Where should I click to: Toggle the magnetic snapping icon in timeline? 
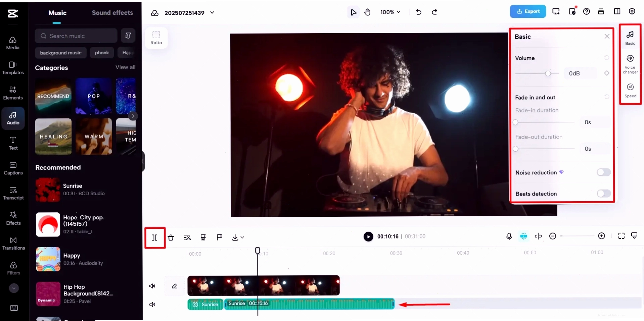(x=523, y=236)
